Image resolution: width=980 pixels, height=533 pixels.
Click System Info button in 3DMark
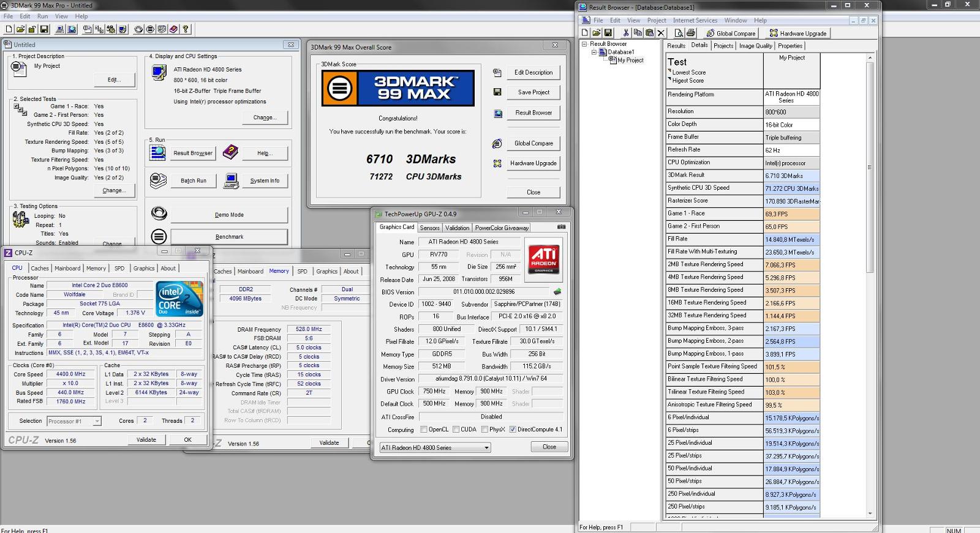pyautogui.click(x=265, y=181)
